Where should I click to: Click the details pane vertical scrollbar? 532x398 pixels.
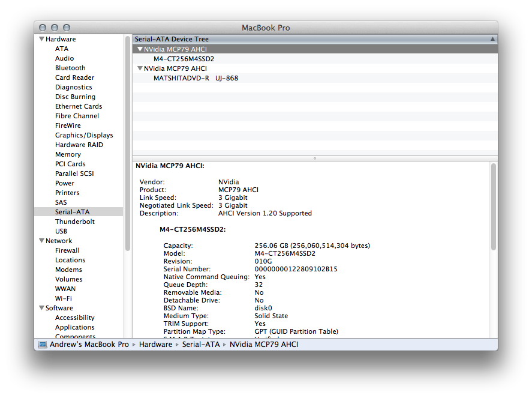click(x=494, y=207)
